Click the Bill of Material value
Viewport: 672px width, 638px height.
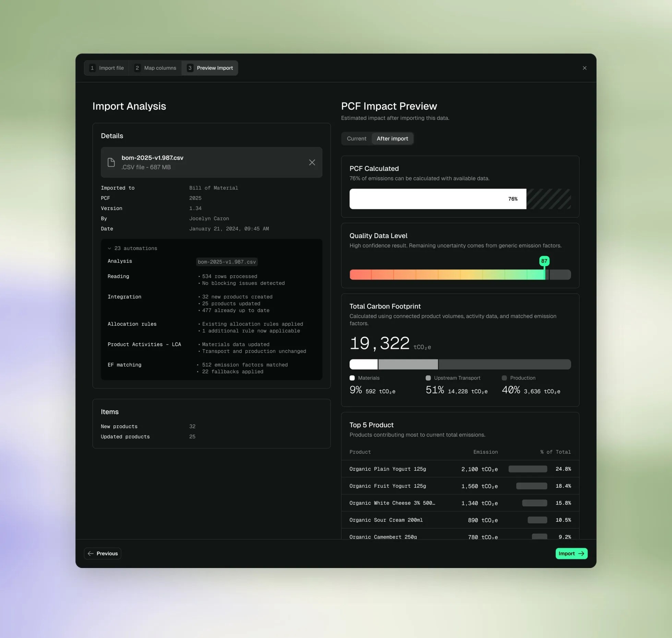[x=214, y=188]
